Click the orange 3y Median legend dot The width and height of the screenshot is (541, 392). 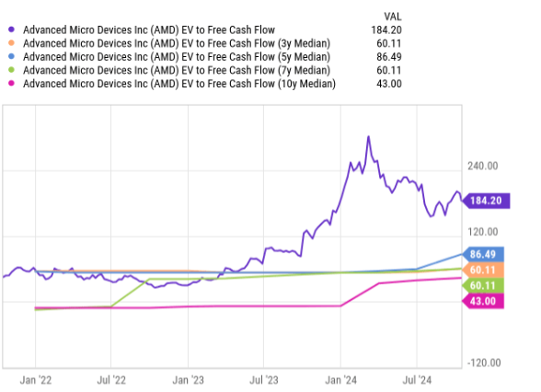pyautogui.click(x=11, y=43)
